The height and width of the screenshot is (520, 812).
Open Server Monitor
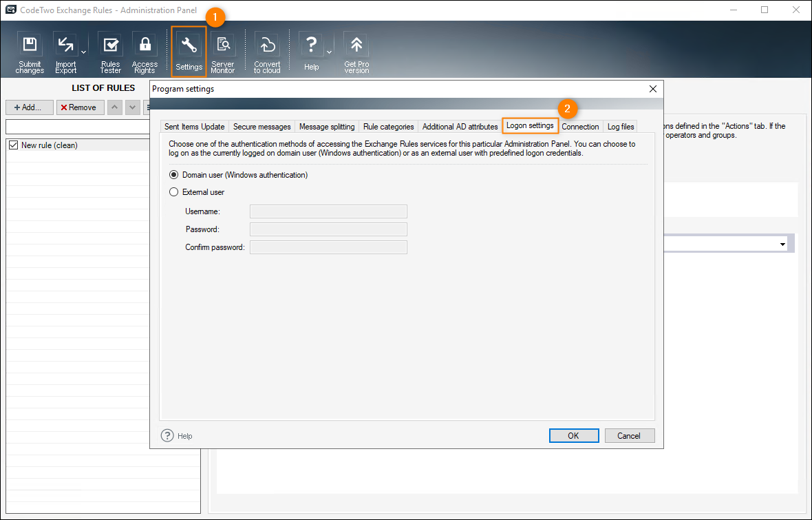[x=223, y=53]
